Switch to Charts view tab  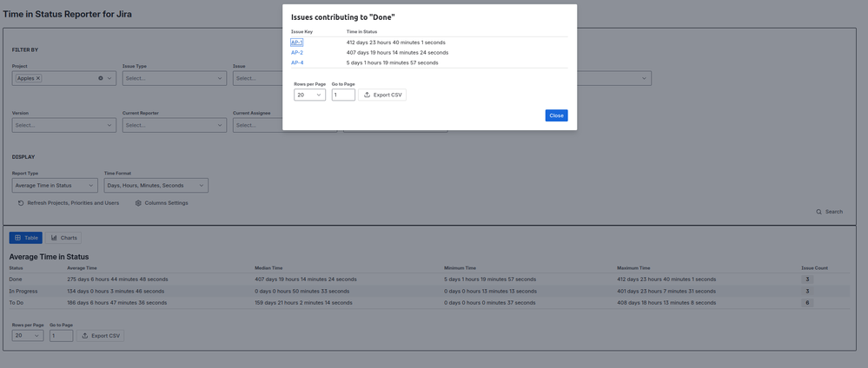63,238
